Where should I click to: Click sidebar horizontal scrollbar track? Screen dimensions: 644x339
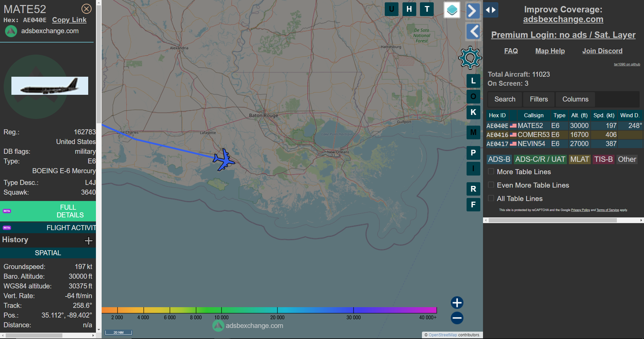click(563, 220)
